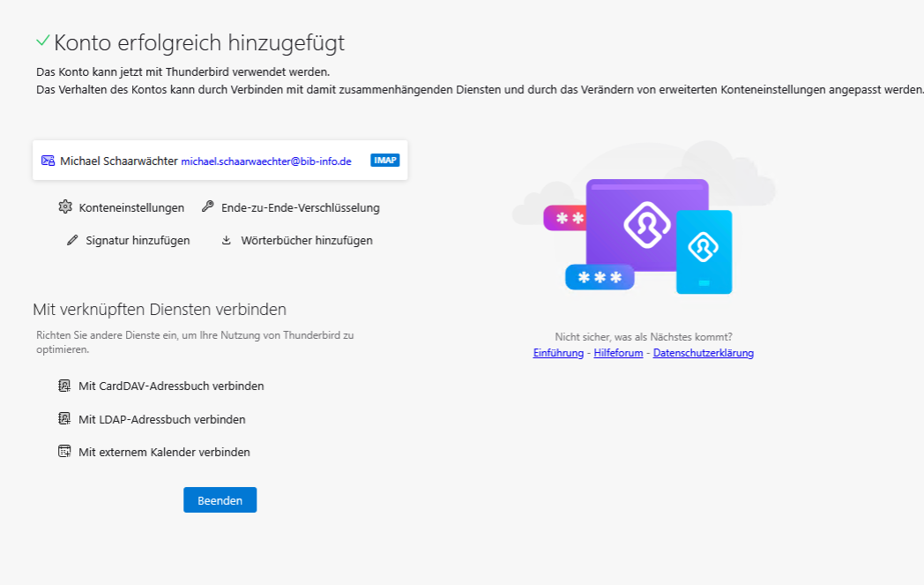The height and width of the screenshot is (585, 924).
Task: Click the pencil icon for Signatur hinzufügen
Action: point(72,240)
